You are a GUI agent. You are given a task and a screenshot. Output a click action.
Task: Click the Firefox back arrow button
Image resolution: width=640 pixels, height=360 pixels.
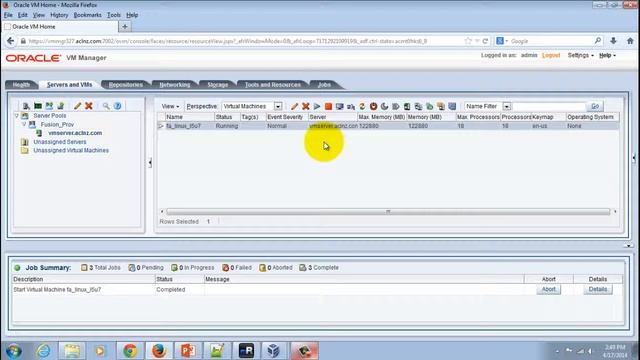[x=11, y=41]
